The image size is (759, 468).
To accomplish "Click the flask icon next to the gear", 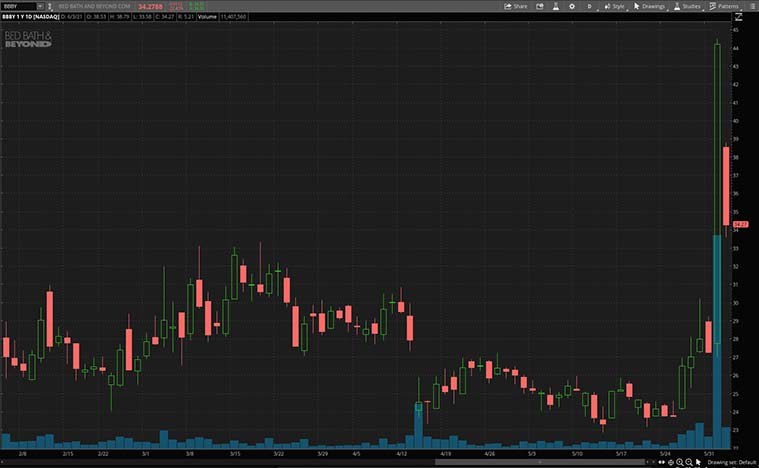I will [556, 6].
